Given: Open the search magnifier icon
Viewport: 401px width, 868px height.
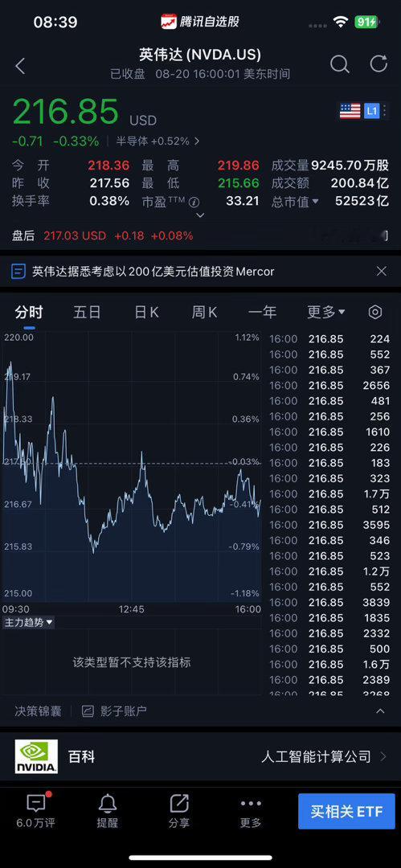Looking at the screenshot, I should click(339, 65).
